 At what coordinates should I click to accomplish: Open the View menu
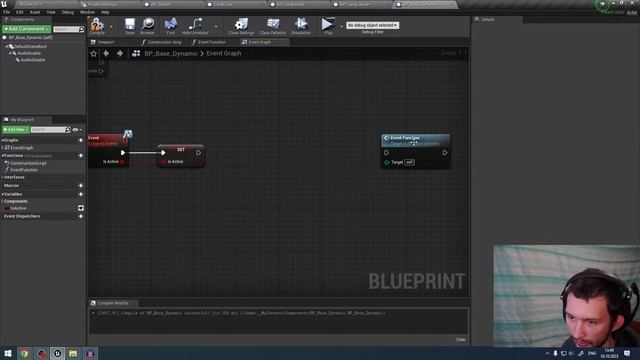coord(51,12)
